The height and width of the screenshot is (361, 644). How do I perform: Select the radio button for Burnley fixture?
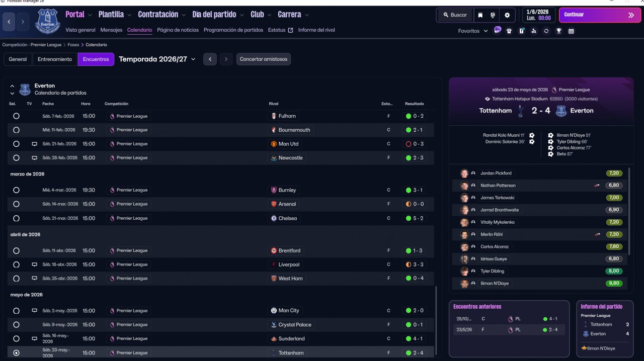[16, 190]
